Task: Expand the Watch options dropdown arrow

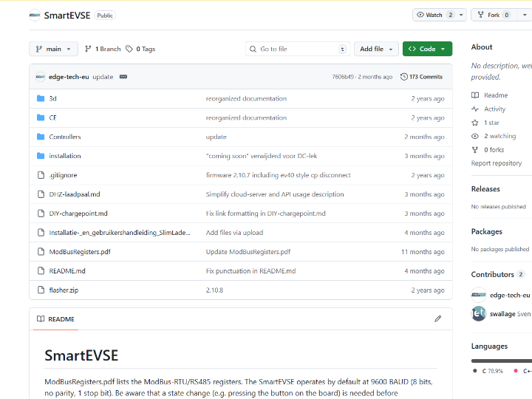Action: 463,15
